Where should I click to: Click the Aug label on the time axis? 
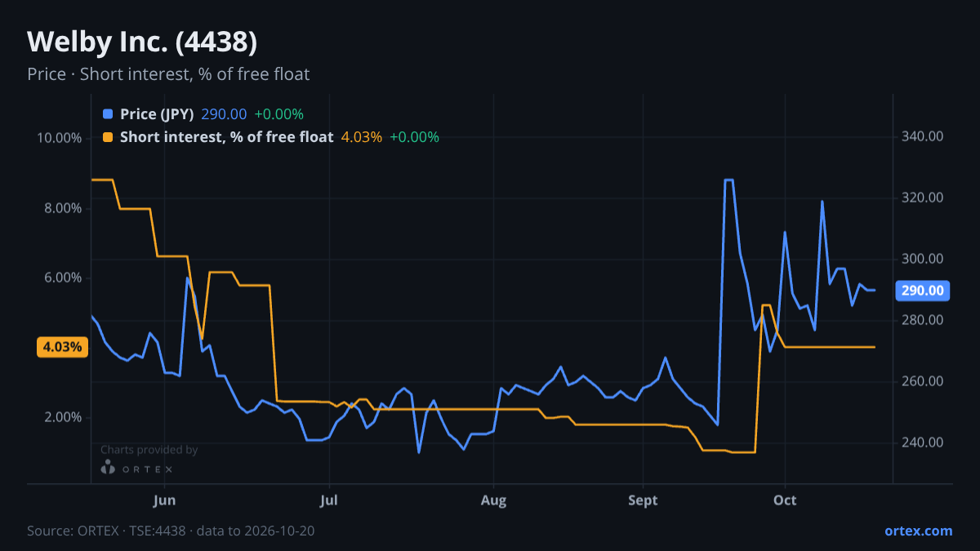pyautogui.click(x=493, y=500)
